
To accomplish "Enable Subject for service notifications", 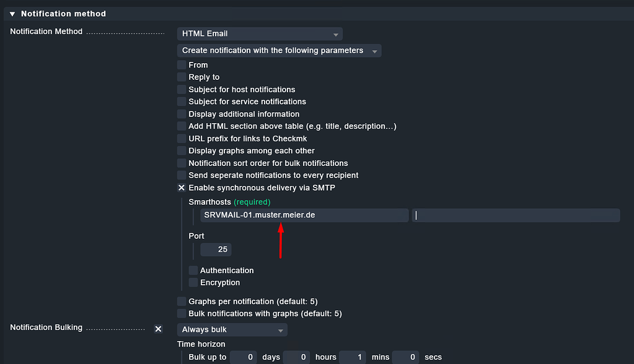I will click(x=181, y=102).
